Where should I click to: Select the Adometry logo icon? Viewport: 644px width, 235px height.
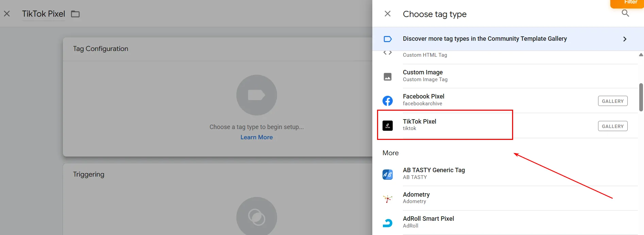(388, 199)
